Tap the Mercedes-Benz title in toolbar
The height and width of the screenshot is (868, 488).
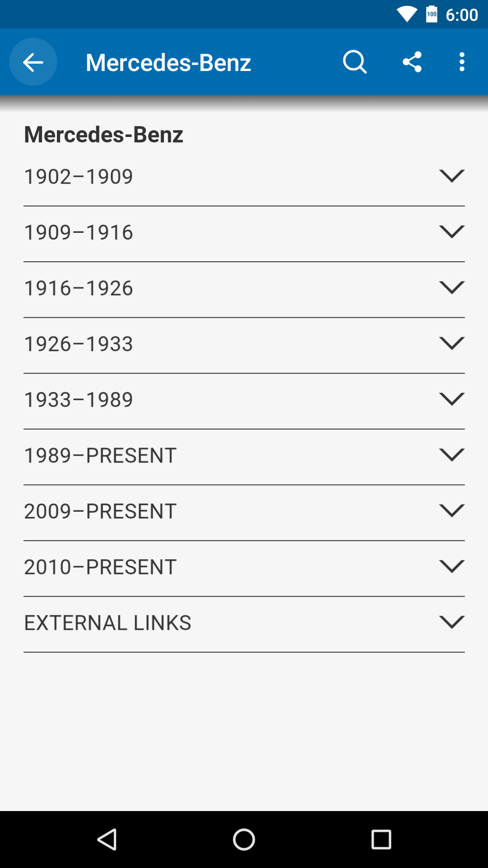pos(168,62)
